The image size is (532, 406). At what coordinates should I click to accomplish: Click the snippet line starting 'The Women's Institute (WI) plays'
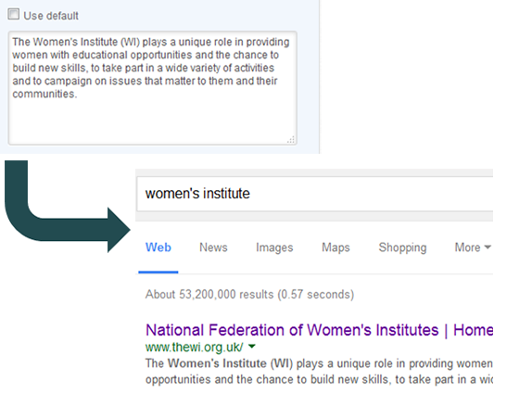point(319,363)
